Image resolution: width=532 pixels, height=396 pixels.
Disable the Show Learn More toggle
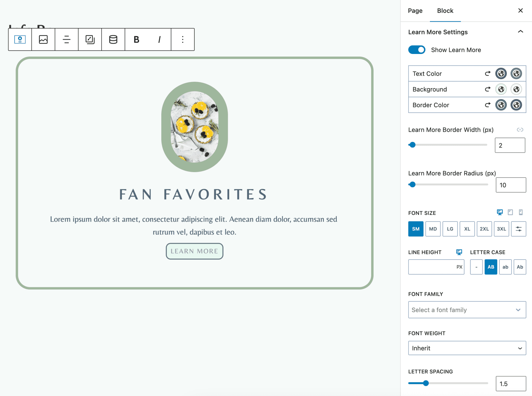(417, 50)
